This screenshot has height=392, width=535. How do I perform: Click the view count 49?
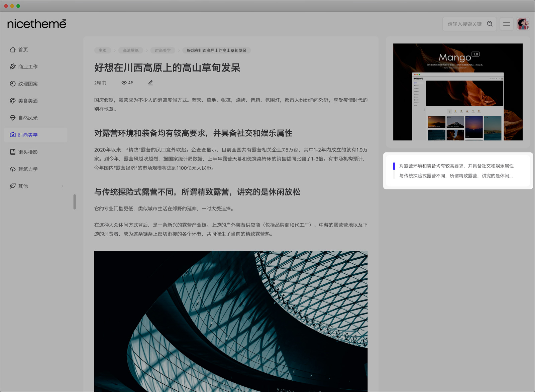coord(130,83)
